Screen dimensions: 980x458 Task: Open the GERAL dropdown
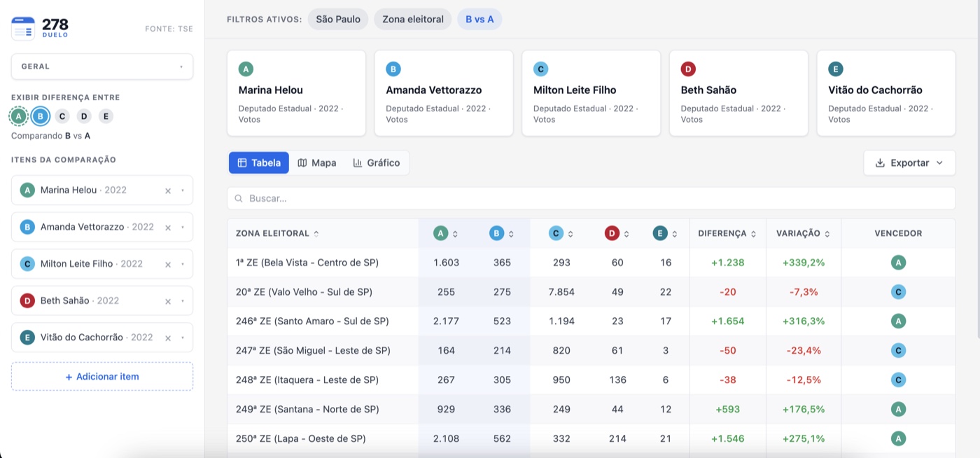tap(102, 67)
